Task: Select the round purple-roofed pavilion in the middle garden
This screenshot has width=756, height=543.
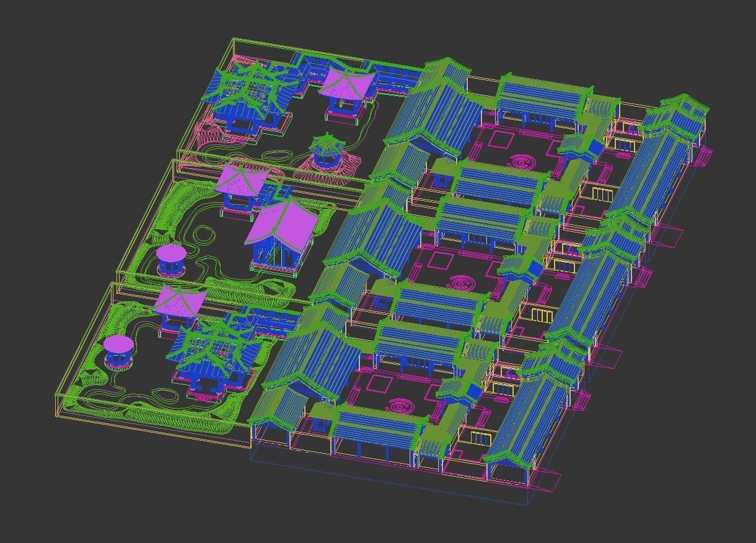Action: tap(171, 260)
